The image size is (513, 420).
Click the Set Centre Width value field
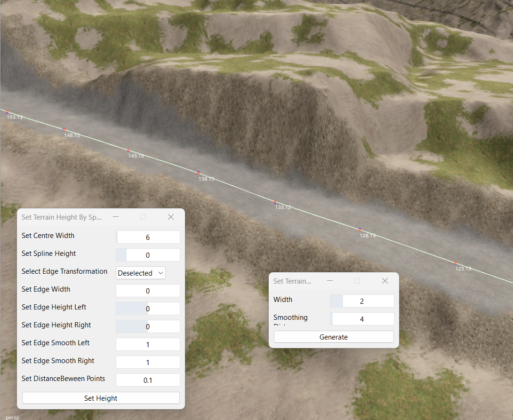tap(148, 237)
